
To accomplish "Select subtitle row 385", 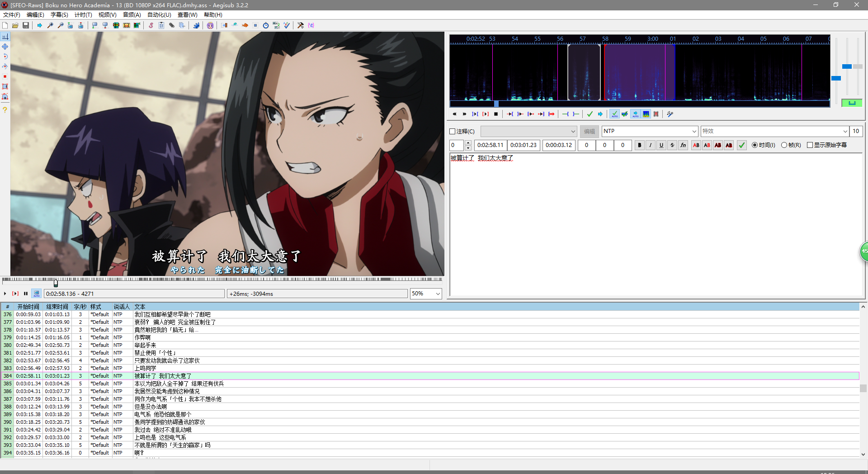I will (x=429, y=384).
